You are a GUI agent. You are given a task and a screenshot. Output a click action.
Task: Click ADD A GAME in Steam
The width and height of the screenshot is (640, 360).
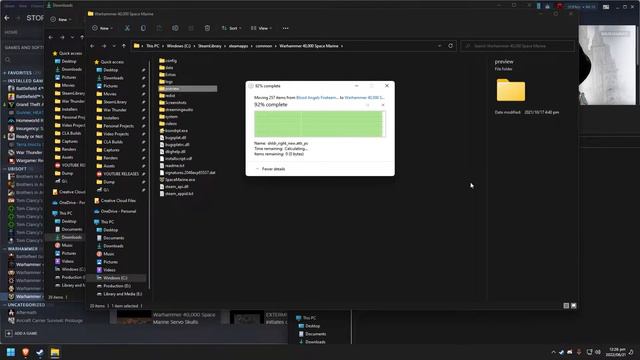point(26,333)
